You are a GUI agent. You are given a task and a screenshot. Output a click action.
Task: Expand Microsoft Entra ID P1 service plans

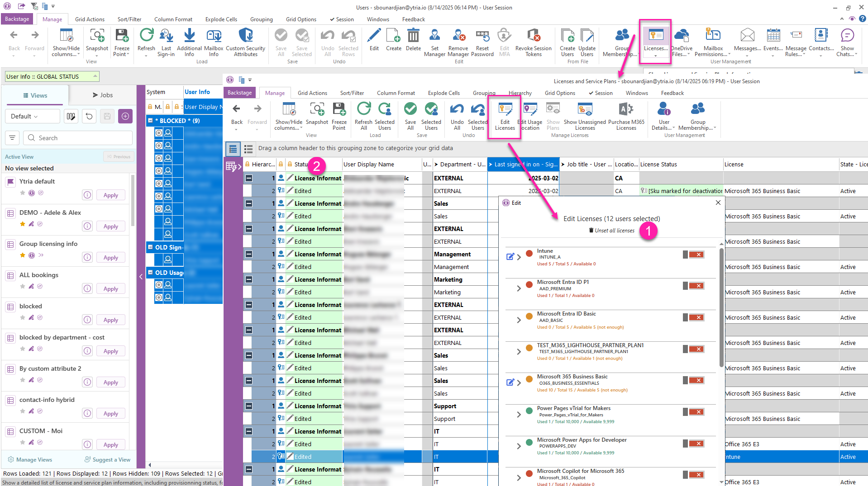point(519,288)
